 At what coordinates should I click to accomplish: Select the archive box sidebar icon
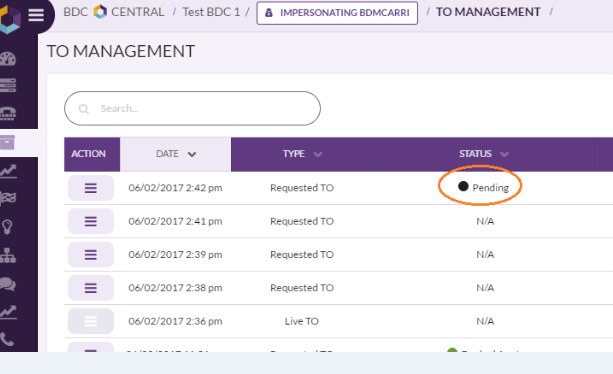[7, 143]
